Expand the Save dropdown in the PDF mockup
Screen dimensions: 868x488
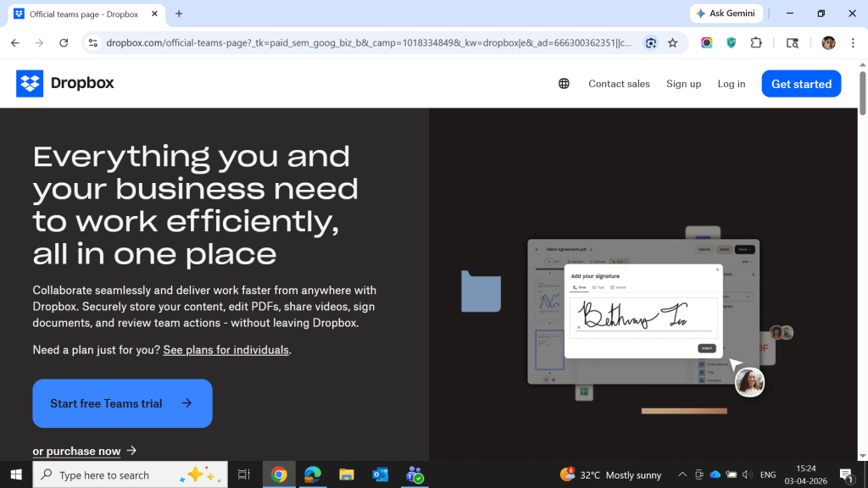[x=749, y=249]
